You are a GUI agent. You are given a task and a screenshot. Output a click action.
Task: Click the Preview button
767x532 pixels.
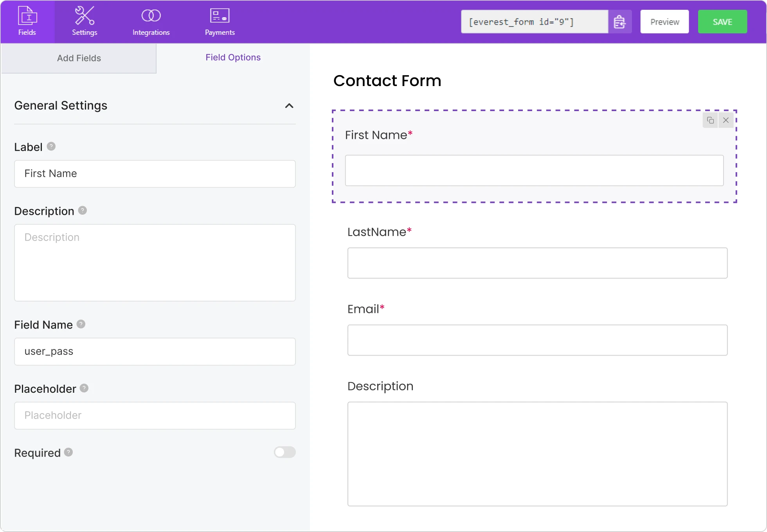[665, 22]
